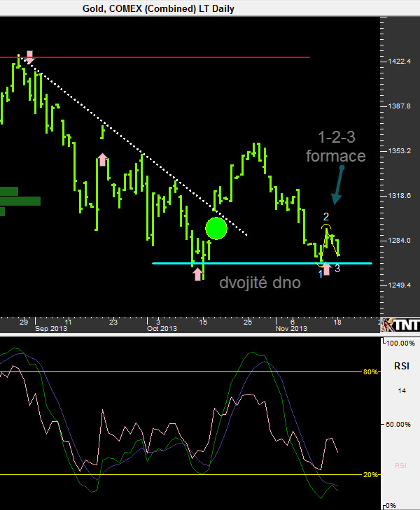
Task: Select the yellow 20% RSI threshold line
Action: [x=181, y=474]
